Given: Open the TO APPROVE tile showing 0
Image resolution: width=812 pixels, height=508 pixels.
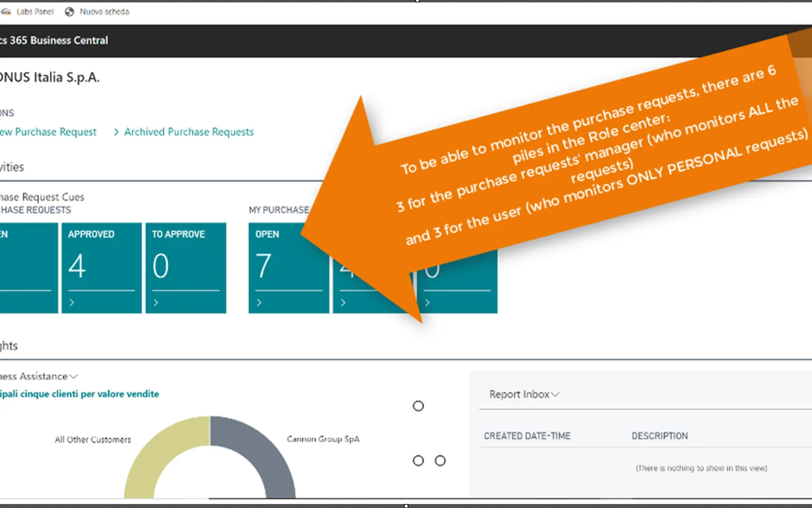Looking at the screenshot, I should point(186,268).
